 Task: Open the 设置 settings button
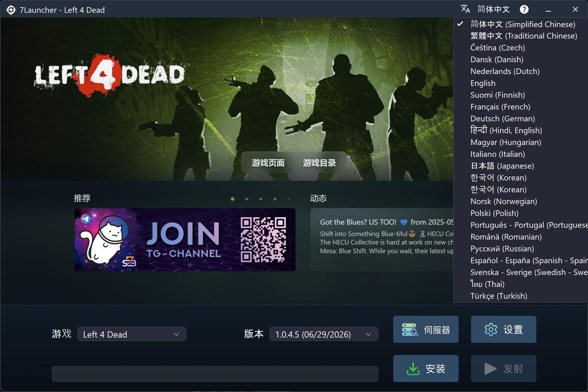click(x=504, y=329)
